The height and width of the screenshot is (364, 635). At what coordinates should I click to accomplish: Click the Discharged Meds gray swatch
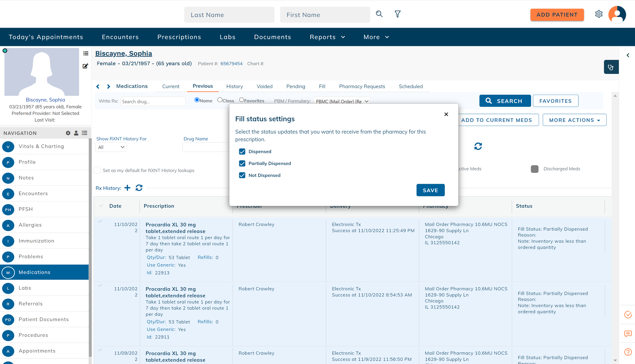point(534,169)
